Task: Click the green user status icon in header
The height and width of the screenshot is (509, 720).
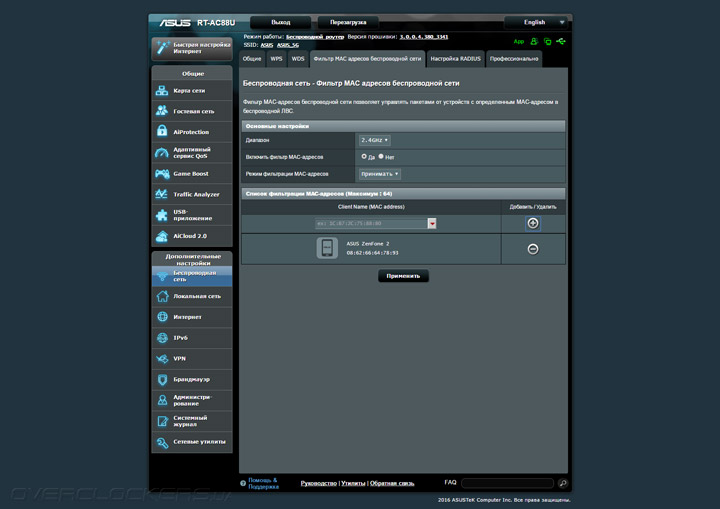Action: (x=534, y=41)
